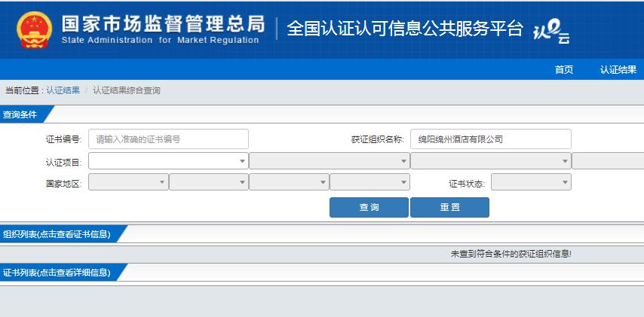Screen dimensions: 644x317
Task: Open the 首页 menu item
Action: coord(564,70)
